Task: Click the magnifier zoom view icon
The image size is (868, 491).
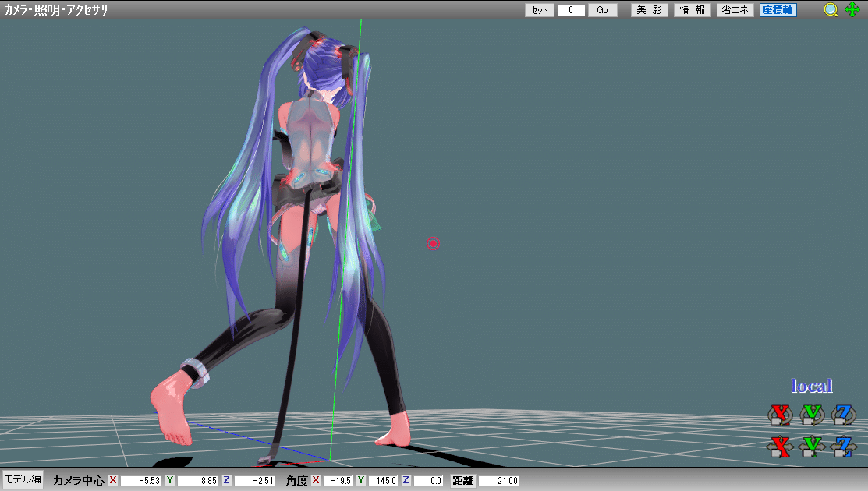Action: point(831,10)
